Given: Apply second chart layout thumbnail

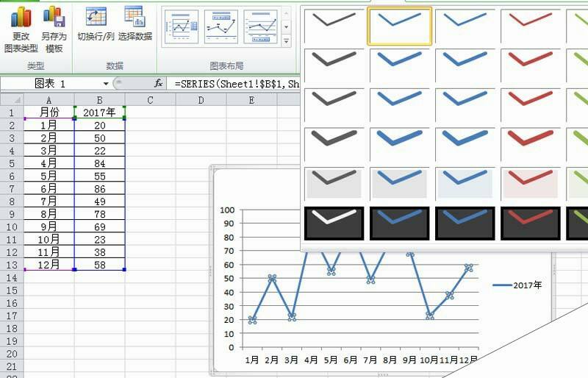Looking at the screenshot, I should [x=221, y=26].
